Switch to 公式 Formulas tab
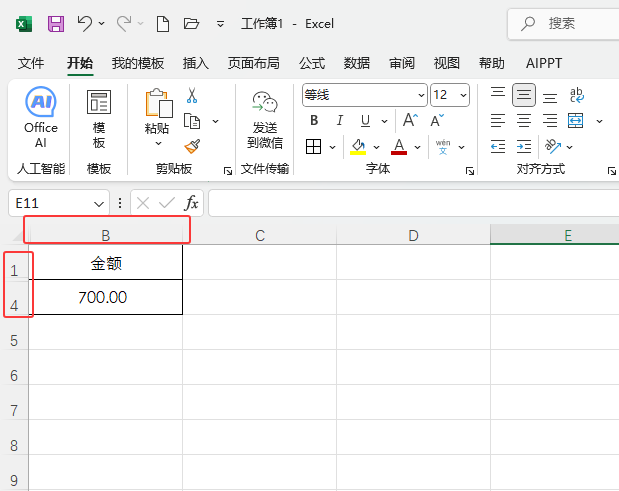 pyautogui.click(x=312, y=63)
